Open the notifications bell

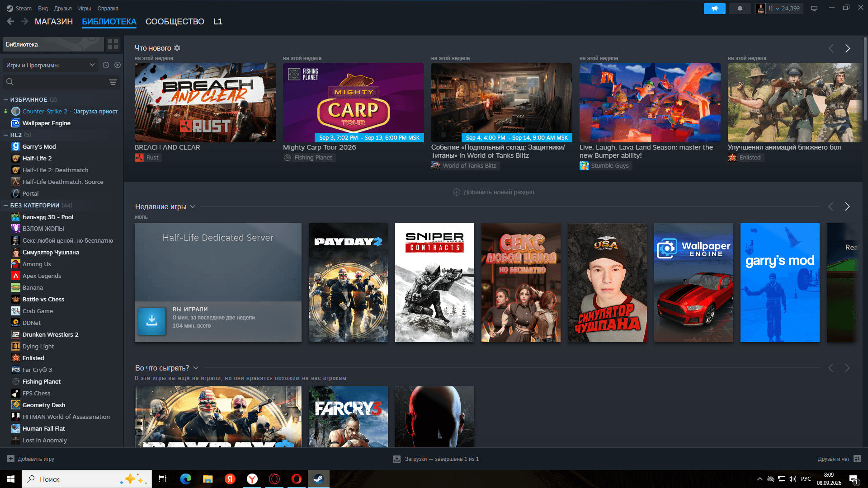(x=740, y=9)
